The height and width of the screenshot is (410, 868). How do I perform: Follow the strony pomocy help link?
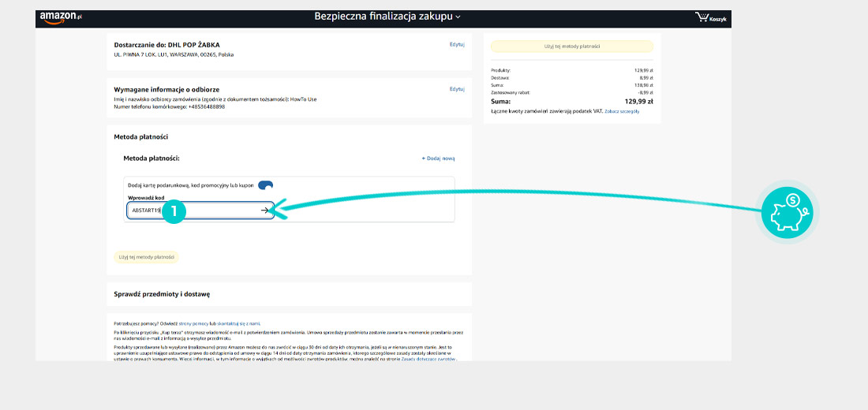pyautogui.click(x=194, y=323)
